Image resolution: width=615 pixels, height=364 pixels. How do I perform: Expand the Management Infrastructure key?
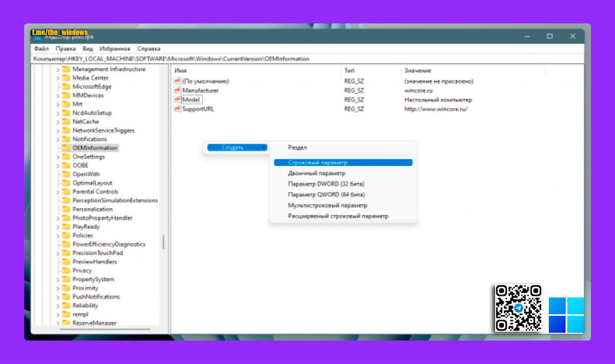coord(58,69)
